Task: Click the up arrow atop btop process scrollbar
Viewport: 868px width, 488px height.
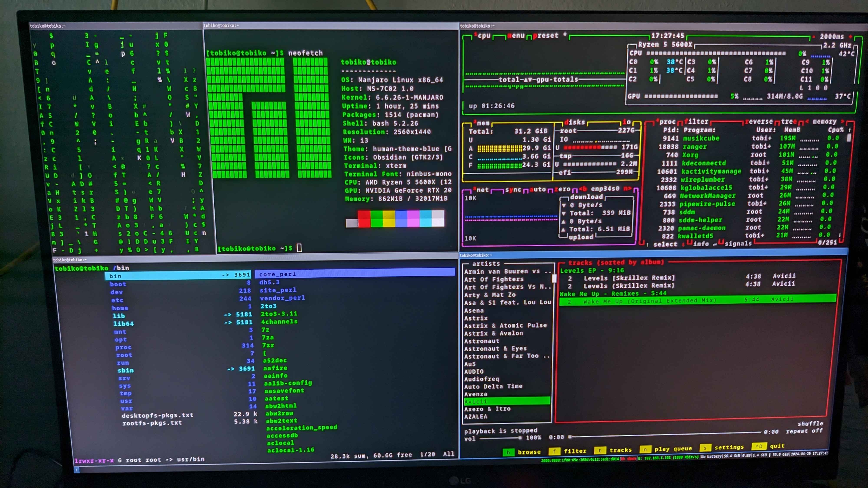Action: coord(850,130)
